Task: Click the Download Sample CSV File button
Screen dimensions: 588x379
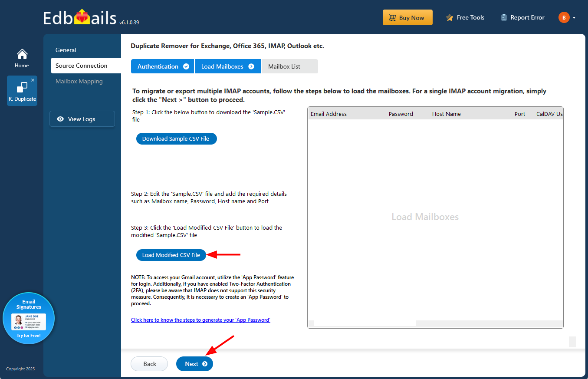Action: point(176,138)
